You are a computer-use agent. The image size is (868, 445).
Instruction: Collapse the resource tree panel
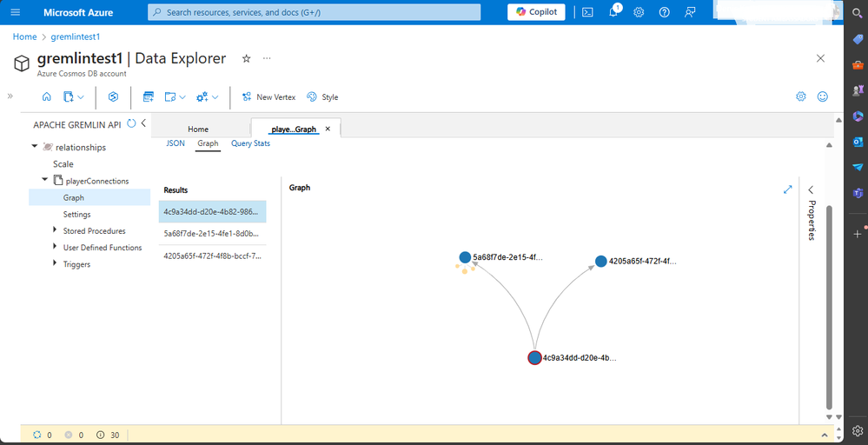[143, 123]
